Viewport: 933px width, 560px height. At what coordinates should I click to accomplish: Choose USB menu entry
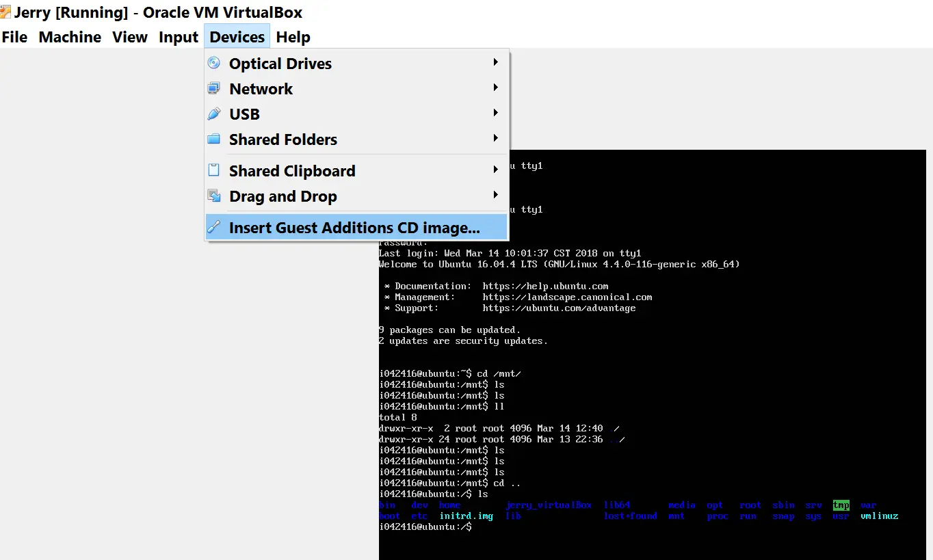pos(357,114)
